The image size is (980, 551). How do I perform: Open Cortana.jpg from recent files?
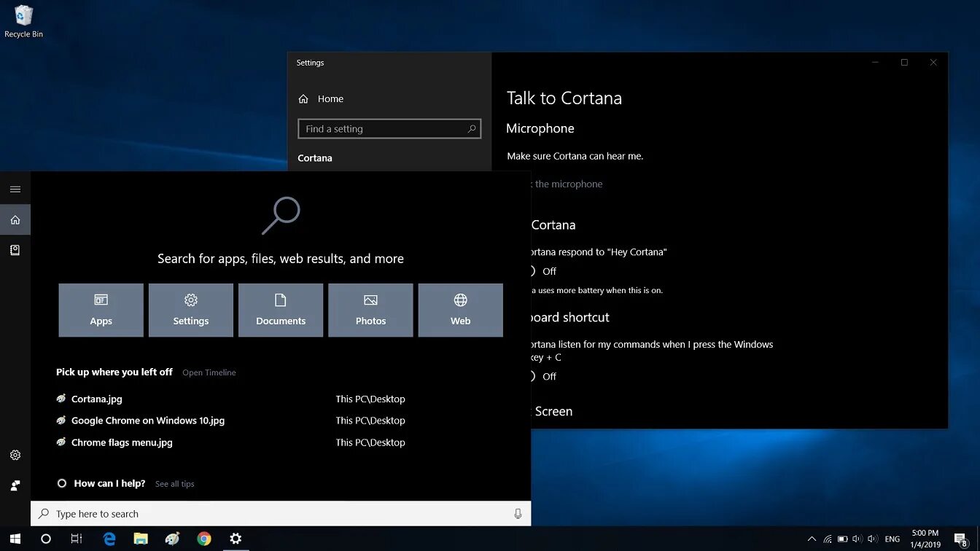[x=97, y=399]
